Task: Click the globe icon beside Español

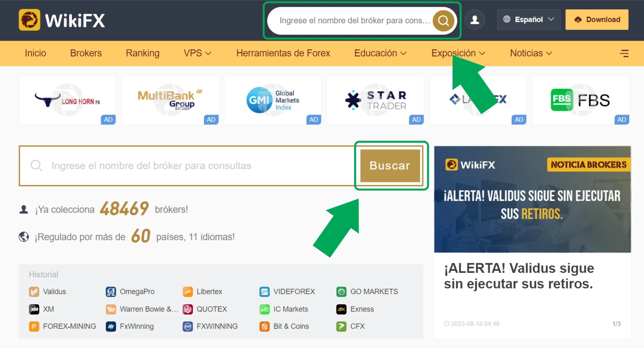Action: coord(507,19)
